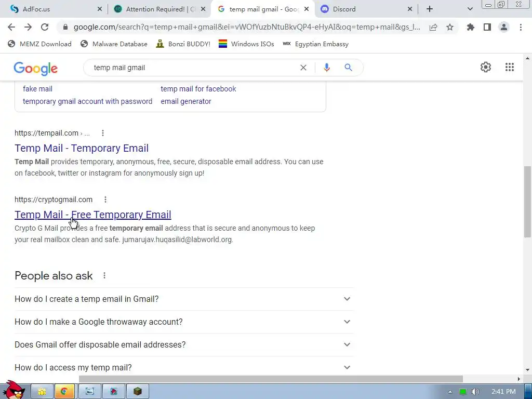Screen dimensions: 532x399
Task: Open the Extensions puzzle icon
Action: [470, 27]
